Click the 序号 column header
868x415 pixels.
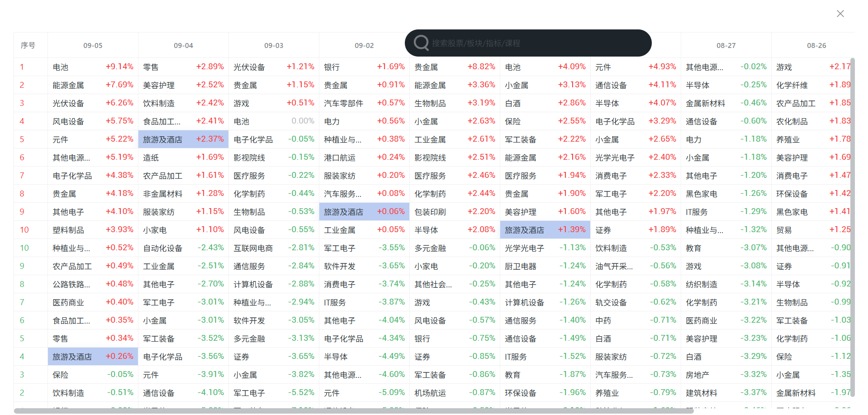point(28,46)
